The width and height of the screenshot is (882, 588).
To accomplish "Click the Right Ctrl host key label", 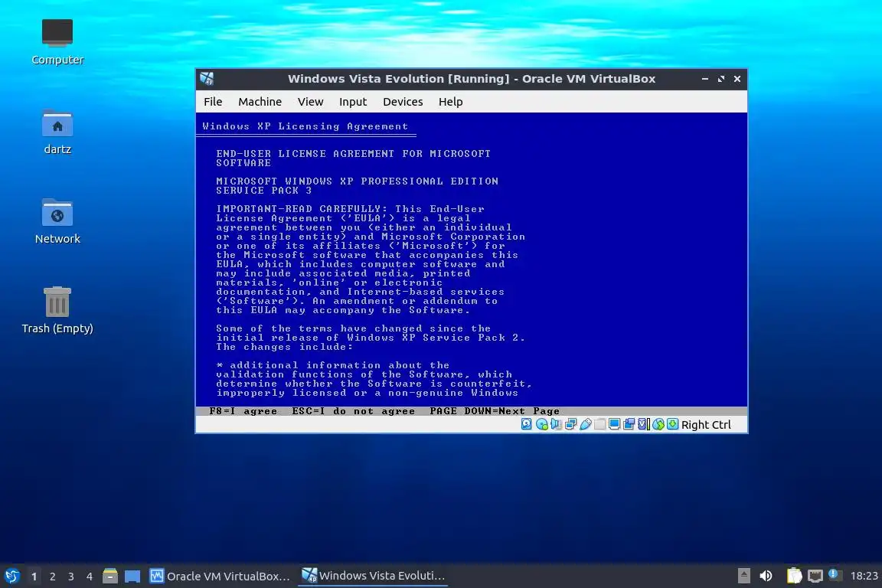I will [706, 425].
